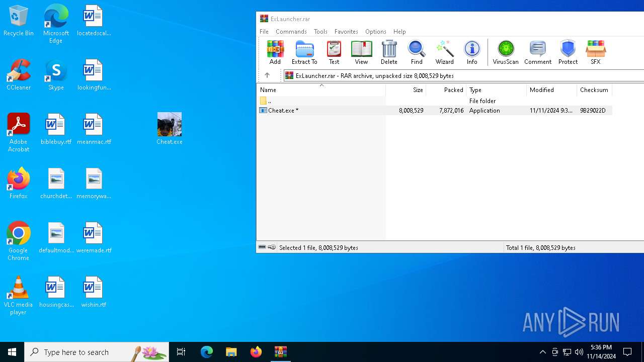Image resolution: width=644 pixels, height=362 pixels.
Task: Open the Favorites menu
Action: pyautogui.click(x=346, y=31)
